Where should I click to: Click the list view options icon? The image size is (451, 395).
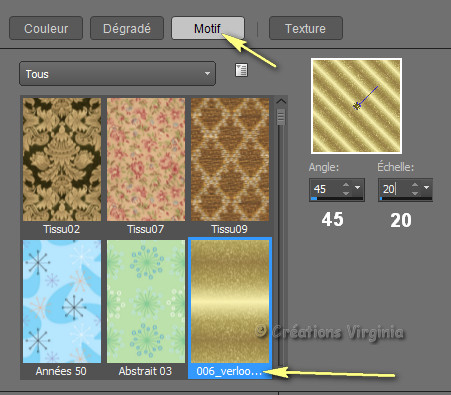pyautogui.click(x=241, y=70)
